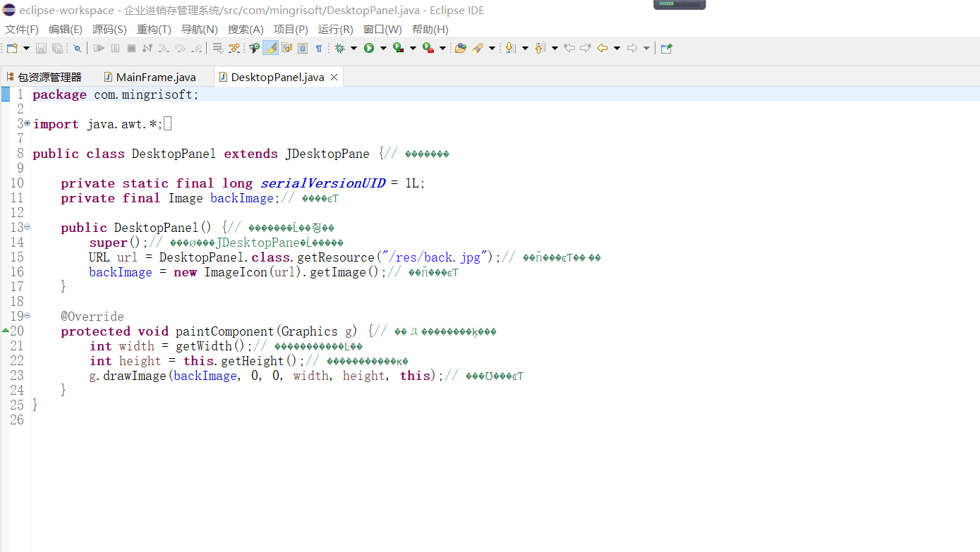
Task: Click the Step Into icon
Action: coord(164,48)
